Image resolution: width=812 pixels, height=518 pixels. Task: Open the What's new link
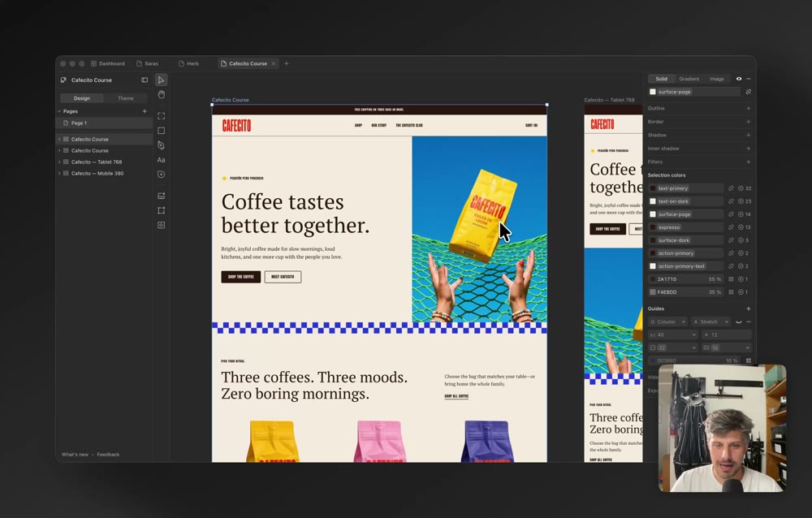(75, 455)
